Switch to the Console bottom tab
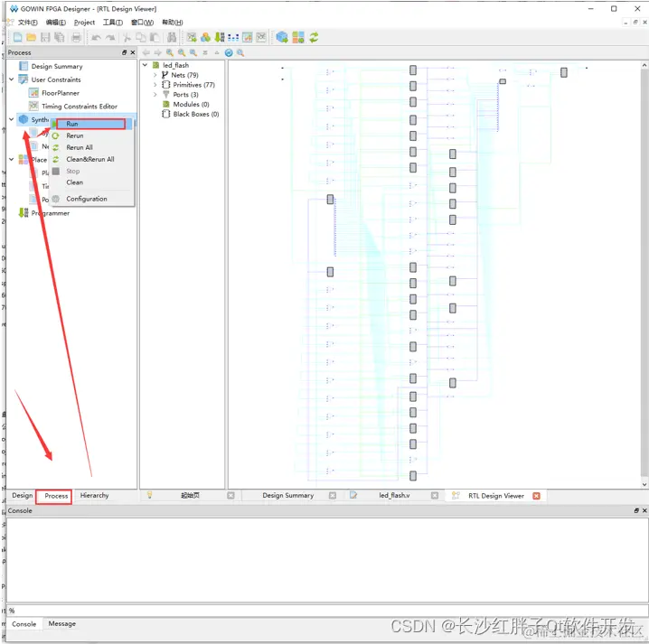This screenshot has width=649, height=644. pyautogui.click(x=24, y=624)
